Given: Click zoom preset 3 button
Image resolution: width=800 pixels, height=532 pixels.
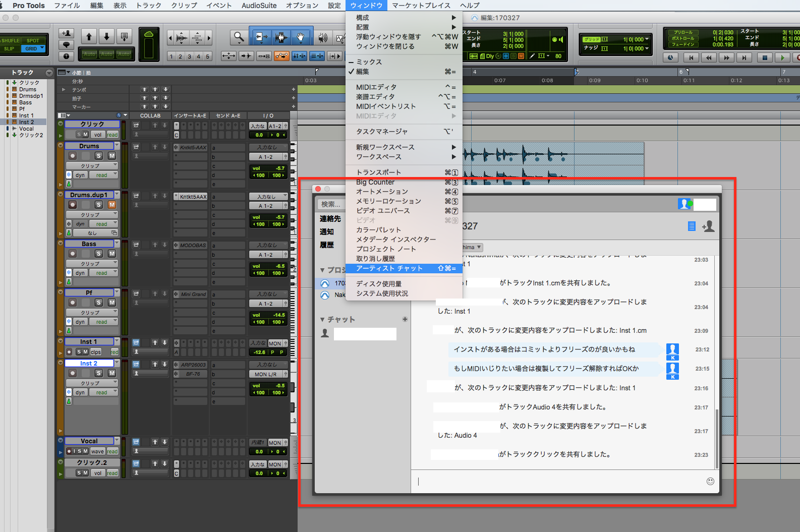Looking at the screenshot, I should pyautogui.click(x=189, y=56).
